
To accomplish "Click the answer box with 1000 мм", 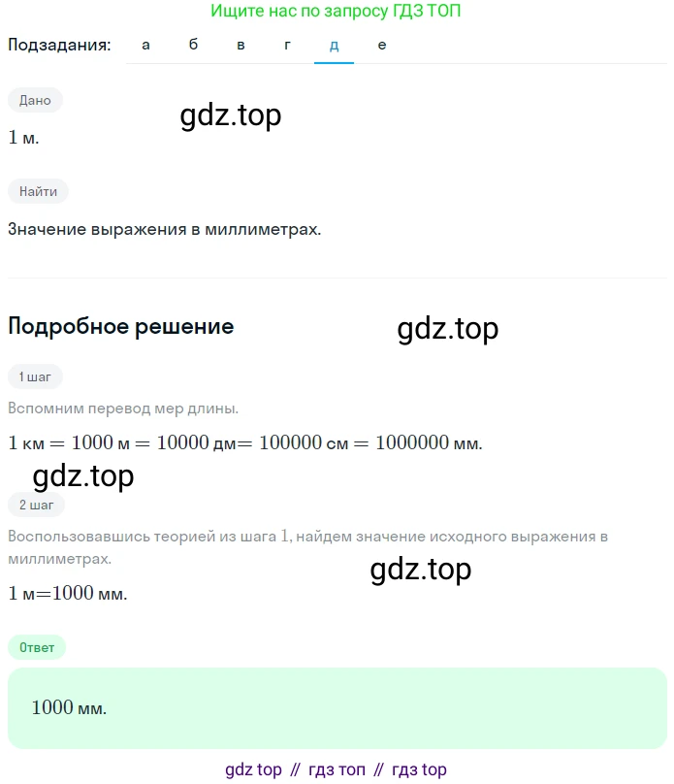I will pos(337,708).
